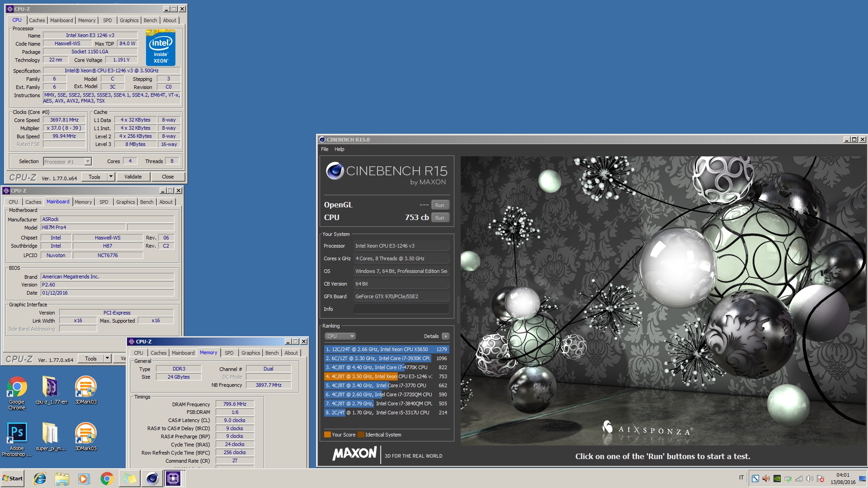Select ranking row i5-3317U CPU 214
Viewport: 868px width, 488px height.
pyautogui.click(x=386, y=413)
